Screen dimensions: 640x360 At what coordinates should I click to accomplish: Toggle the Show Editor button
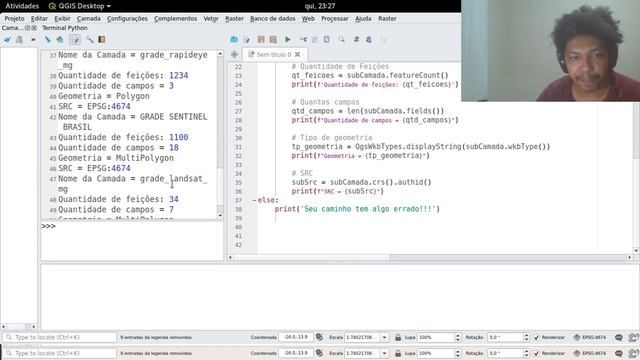(x=75, y=40)
